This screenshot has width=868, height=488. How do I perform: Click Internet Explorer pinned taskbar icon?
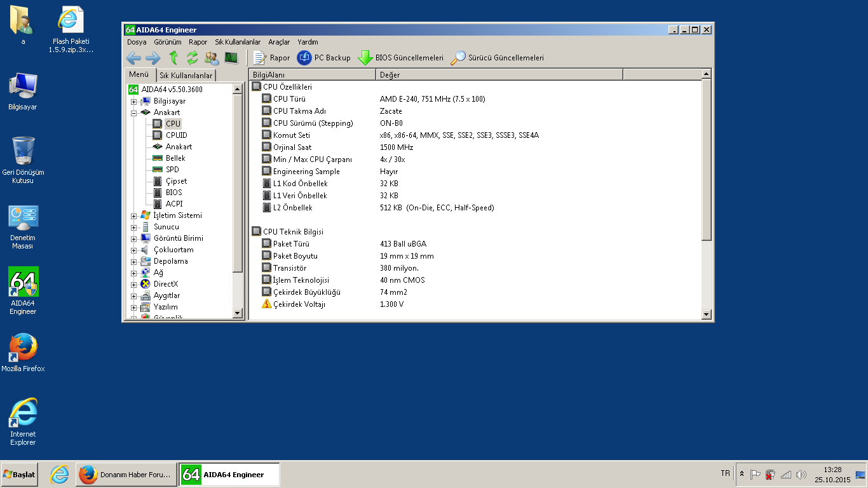click(x=60, y=475)
